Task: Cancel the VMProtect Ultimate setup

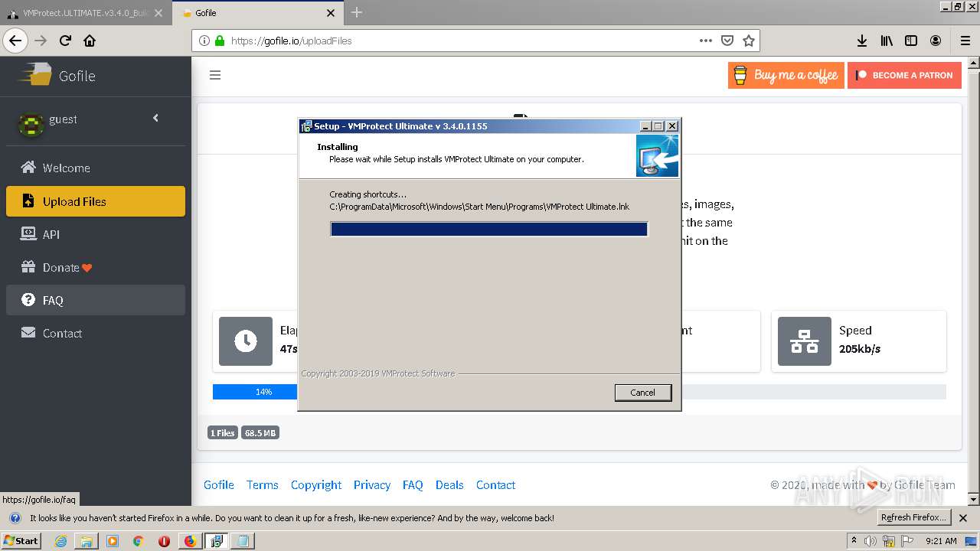Action: click(643, 393)
